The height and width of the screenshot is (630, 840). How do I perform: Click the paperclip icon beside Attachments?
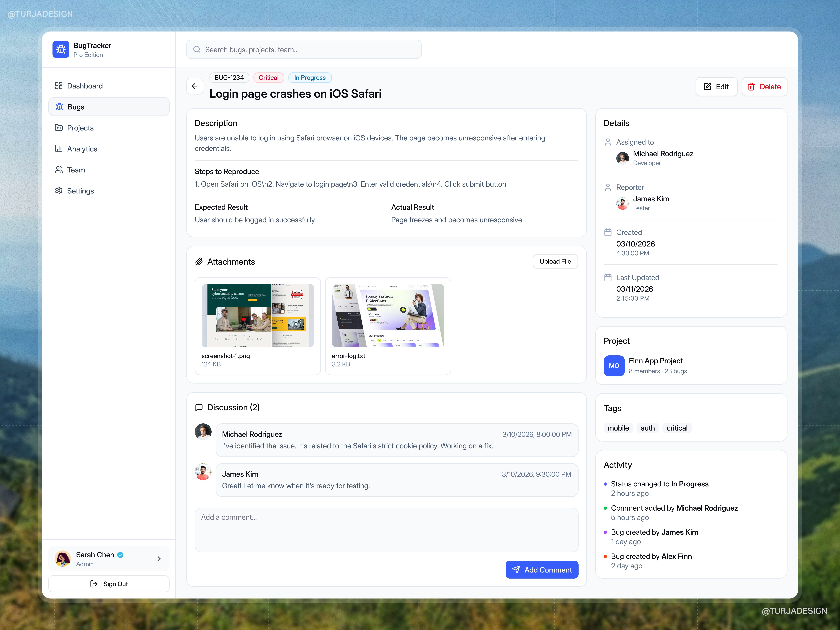click(x=199, y=262)
